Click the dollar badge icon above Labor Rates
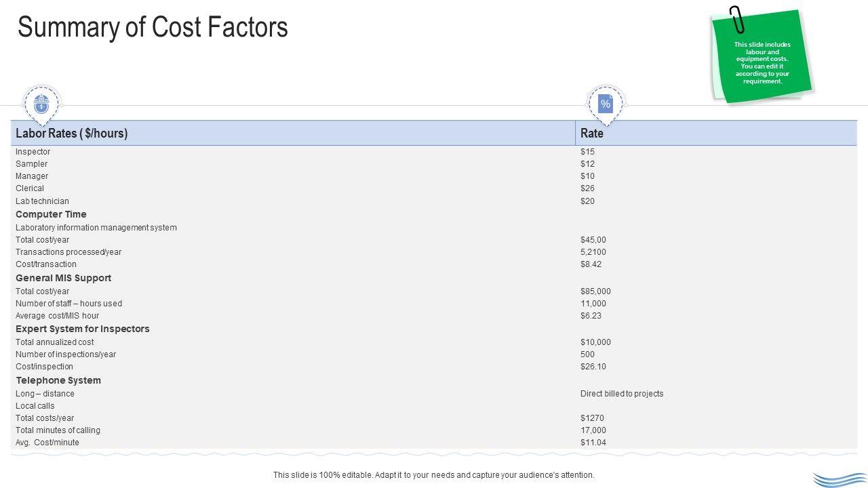This screenshot has height=488, width=868. click(42, 104)
